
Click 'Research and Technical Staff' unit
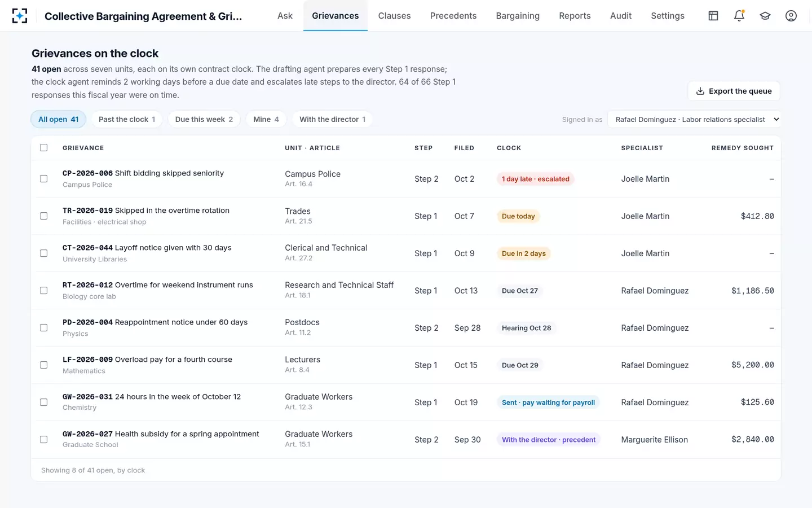pyautogui.click(x=339, y=285)
